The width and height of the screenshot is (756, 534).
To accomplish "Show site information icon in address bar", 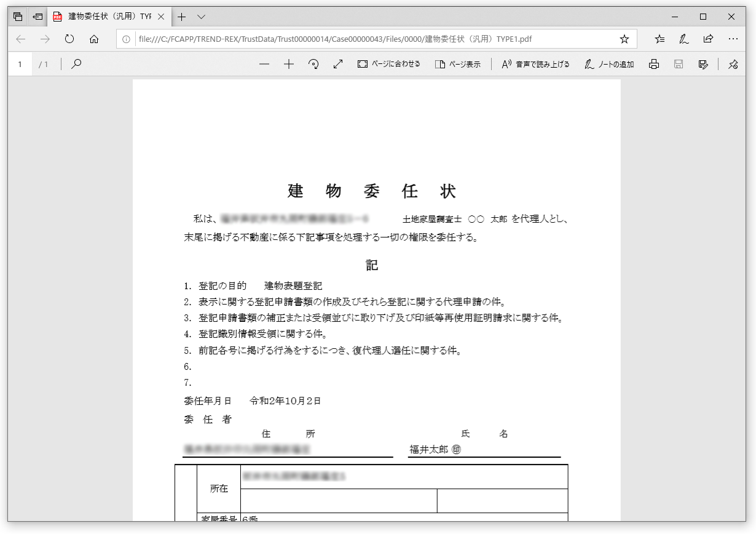I will pos(126,39).
